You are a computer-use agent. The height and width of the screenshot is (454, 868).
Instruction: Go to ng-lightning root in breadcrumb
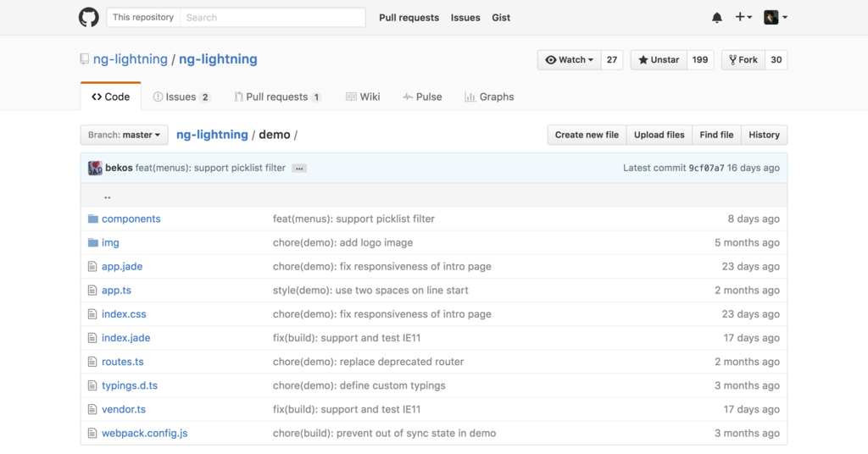(212, 135)
